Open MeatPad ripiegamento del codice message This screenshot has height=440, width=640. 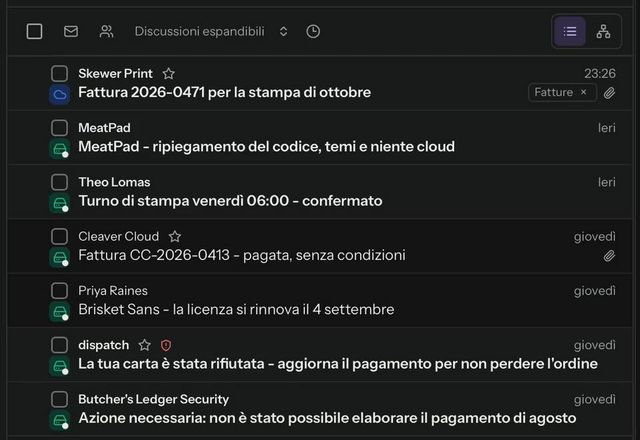[x=266, y=147]
